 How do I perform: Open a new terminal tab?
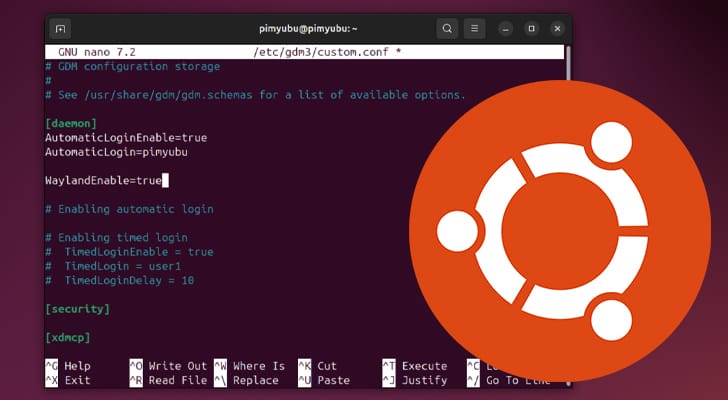pos(60,29)
